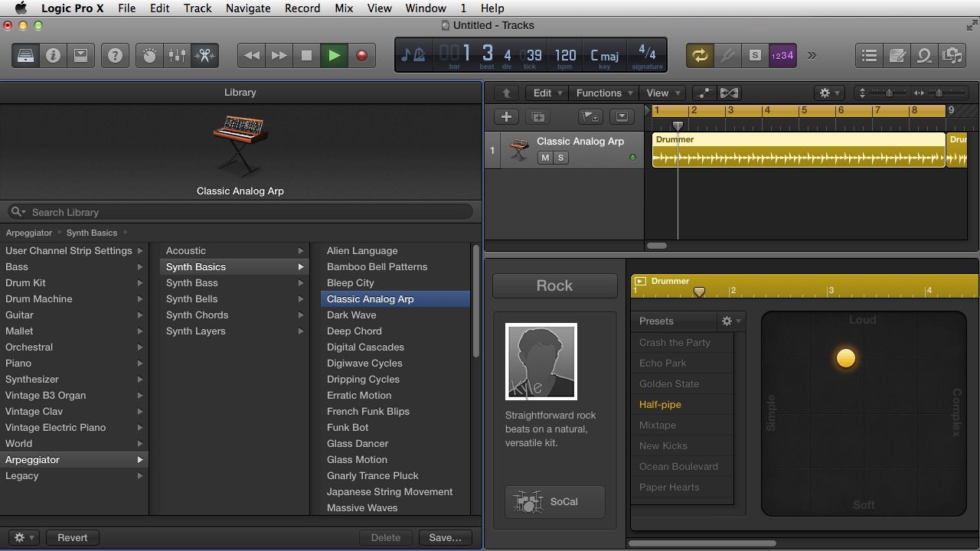This screenshot has height=551, width=980.
Task: Toggle the Flex button in the Tracks menu bar
Action: pyautogui.click(x=729, y=93)
